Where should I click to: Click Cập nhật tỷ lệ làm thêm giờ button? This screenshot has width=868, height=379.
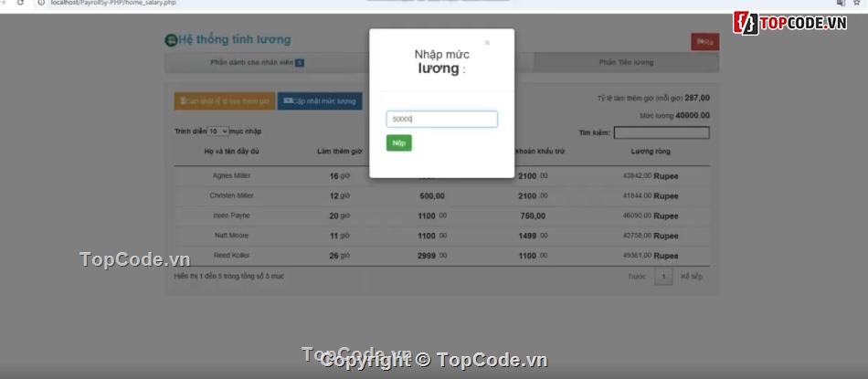click(x=225, y=101)
